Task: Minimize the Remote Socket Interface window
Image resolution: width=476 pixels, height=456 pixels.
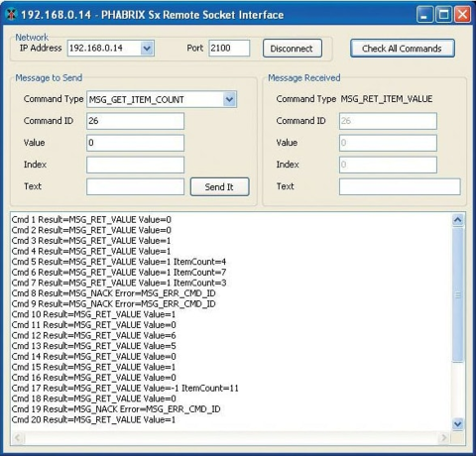Action: pyautogui.click(x=424, y=15)
